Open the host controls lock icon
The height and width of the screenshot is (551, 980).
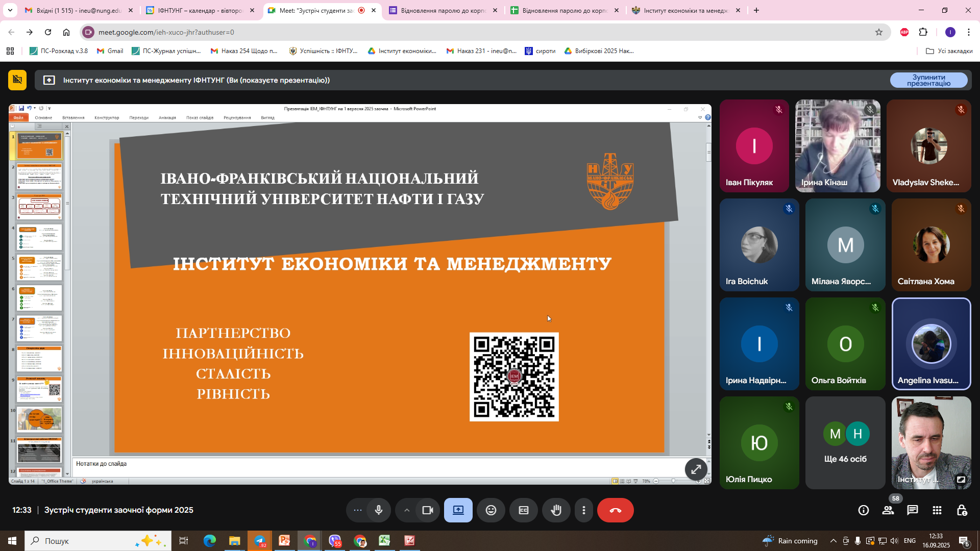click(962, 510)
